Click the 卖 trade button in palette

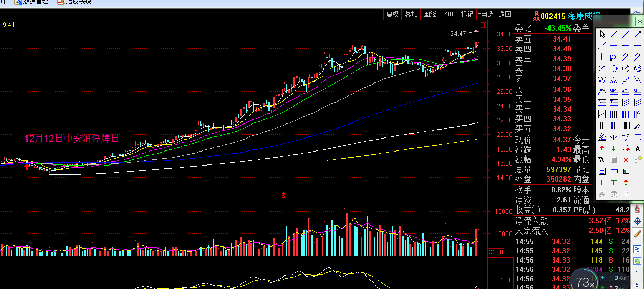point(614,194)
